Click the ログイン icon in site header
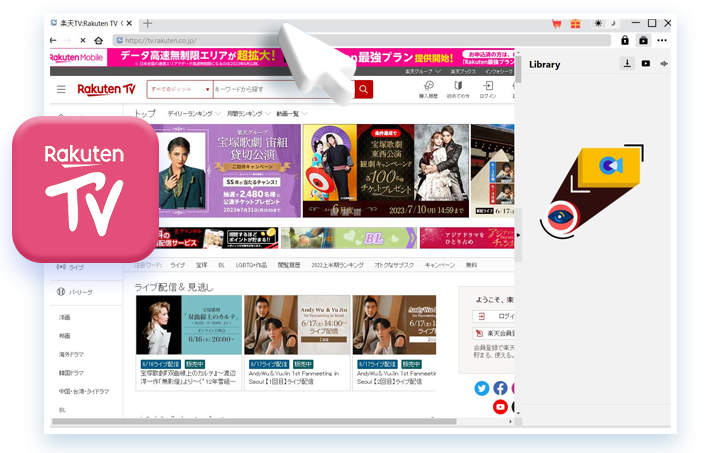 [488, 89]
